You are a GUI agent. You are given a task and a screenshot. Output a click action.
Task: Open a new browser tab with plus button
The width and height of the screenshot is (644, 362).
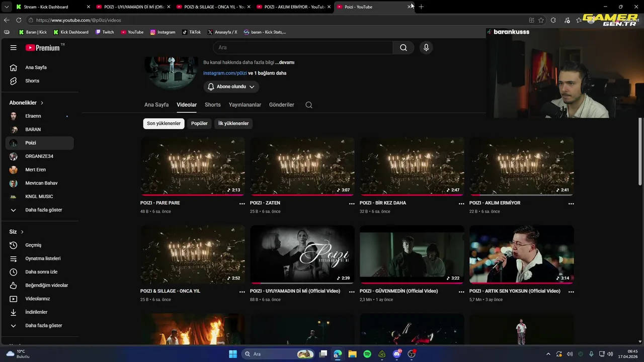(421, 7)
